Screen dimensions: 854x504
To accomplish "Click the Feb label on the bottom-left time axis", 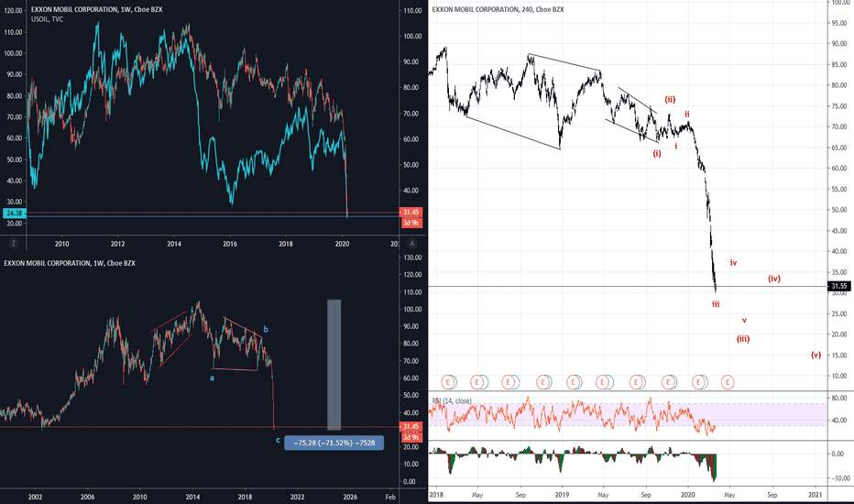I will pyautogui.click(x=390, y=497).
